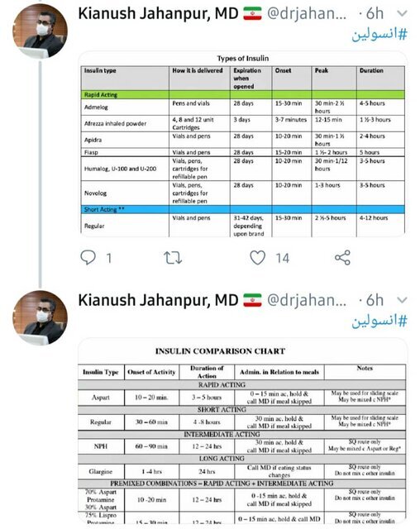
Task: Click author name Kianush Jahanpur on first tweet
Action: 158,14
